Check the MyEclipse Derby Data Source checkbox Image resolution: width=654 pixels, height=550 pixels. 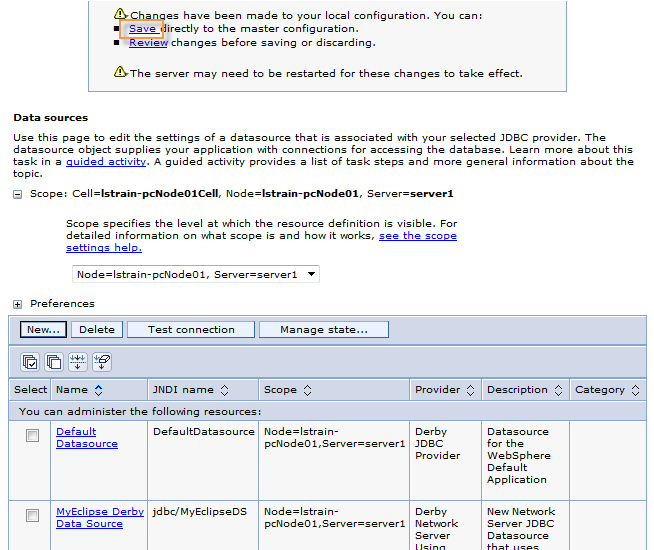(x=32, y=516)
